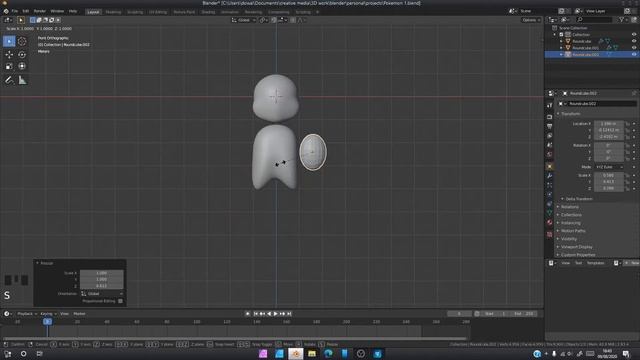
Task: Click the Blender icon in the taskbar
Action: click(296, 353)
